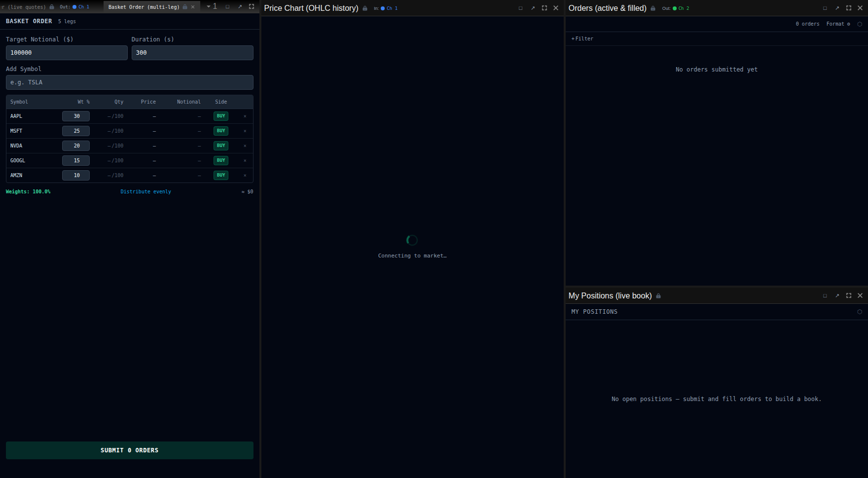
Task: Click the square icon in My Positions header
Action: coord(825,295)
